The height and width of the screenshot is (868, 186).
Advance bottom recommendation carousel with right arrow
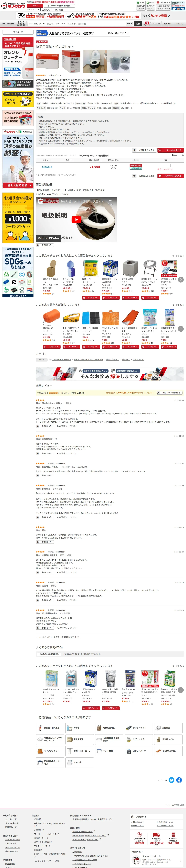[181, 690]
